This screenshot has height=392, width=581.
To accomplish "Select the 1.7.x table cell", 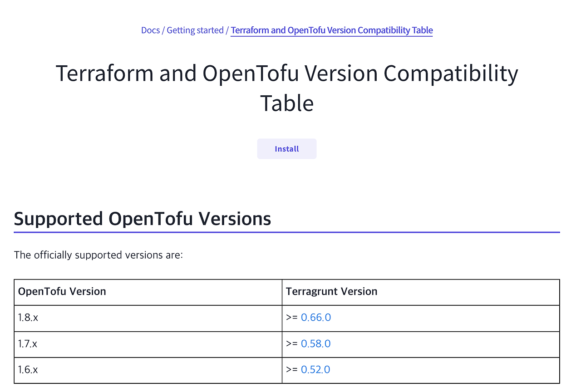I will pos(148,344).
